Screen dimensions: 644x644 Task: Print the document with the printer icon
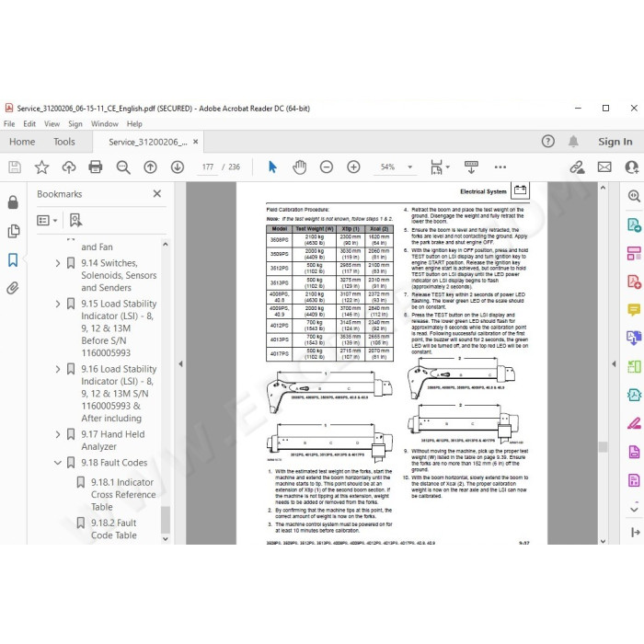[x=96, y=167]
